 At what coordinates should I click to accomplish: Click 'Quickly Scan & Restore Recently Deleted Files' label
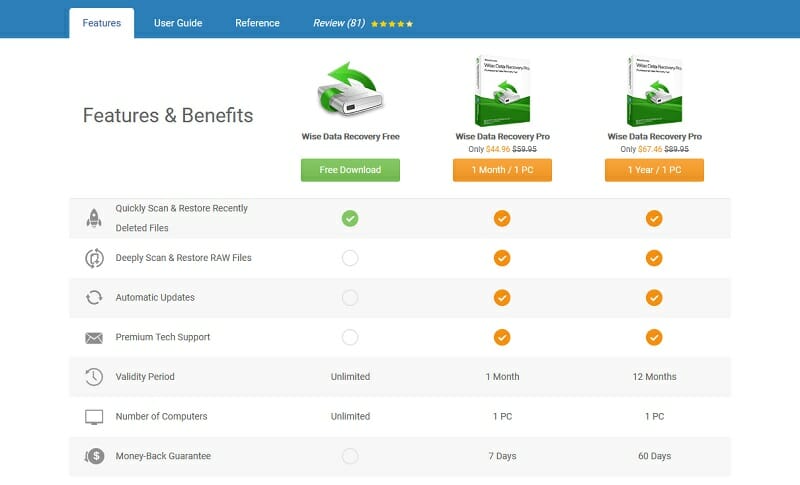coord(182,218)
